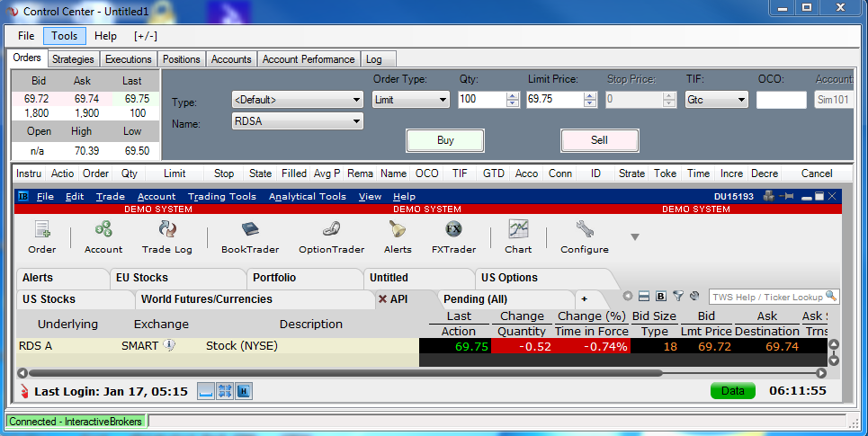
Task: Click the cubes icon beside DU15193
Action: coord(768,196)
